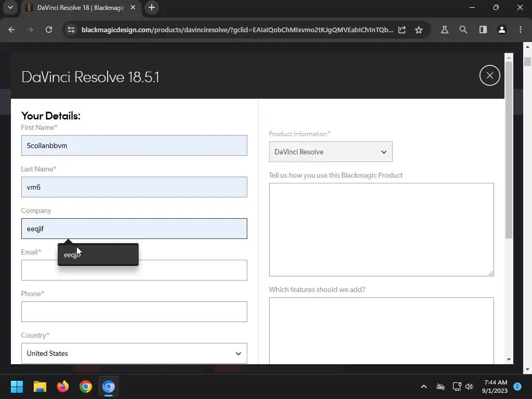Open OneDrive tray icon
Viewport: 532px width, 399px height.
pos(441,387)
